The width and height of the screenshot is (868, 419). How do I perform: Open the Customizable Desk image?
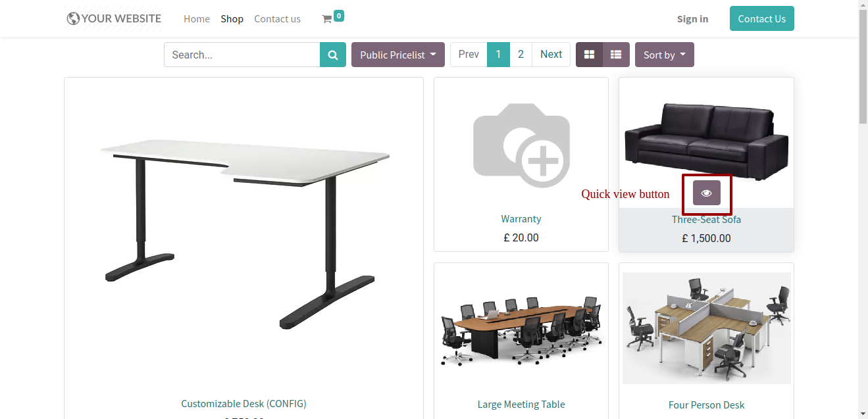(244, 234)
